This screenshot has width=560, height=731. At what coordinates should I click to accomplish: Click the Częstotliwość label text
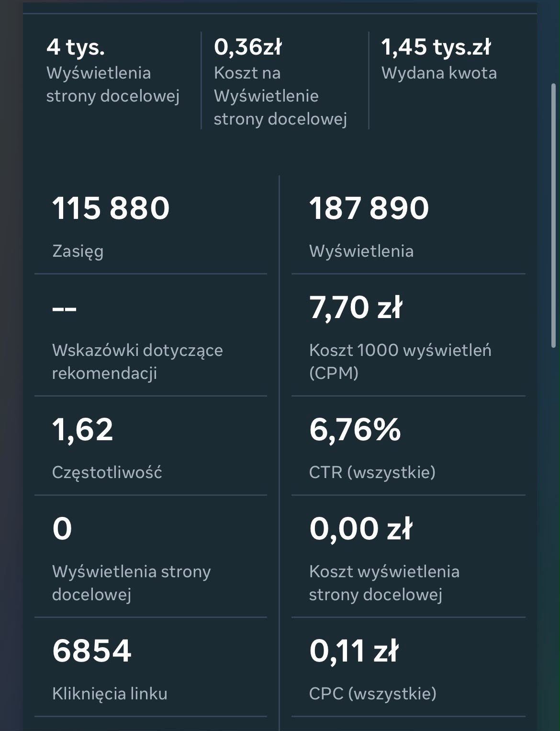tap(107, 473)
